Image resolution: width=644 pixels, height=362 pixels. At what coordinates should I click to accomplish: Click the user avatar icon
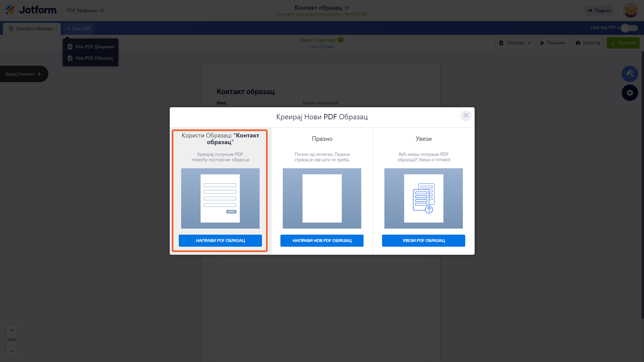630,10
